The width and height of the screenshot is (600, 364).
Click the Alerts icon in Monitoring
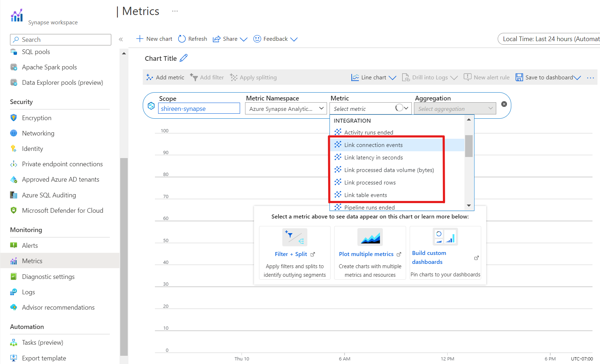pos(14,245)
